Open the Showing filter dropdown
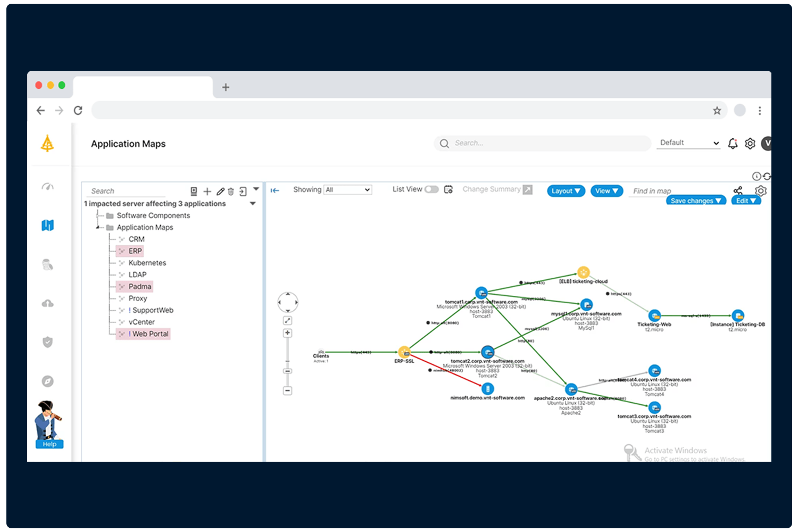The image size is (798, 532). (348, 190)
